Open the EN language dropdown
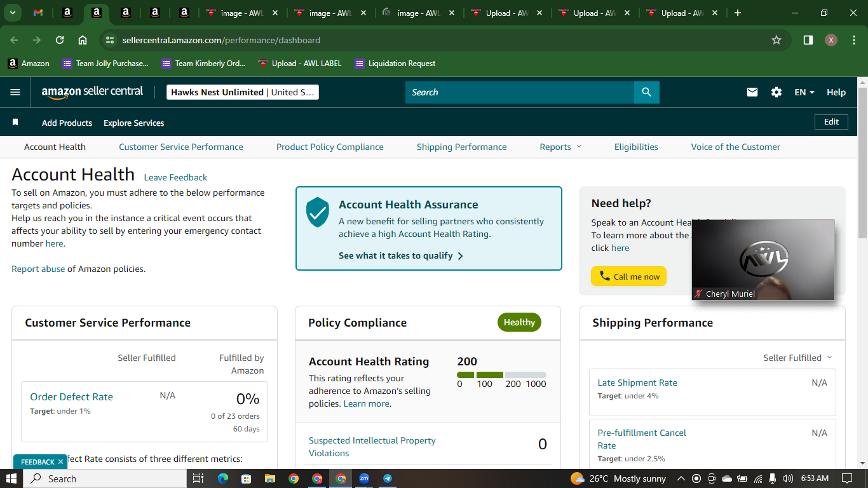This screenshot has height=488, width=868. (x=804, y=92)
